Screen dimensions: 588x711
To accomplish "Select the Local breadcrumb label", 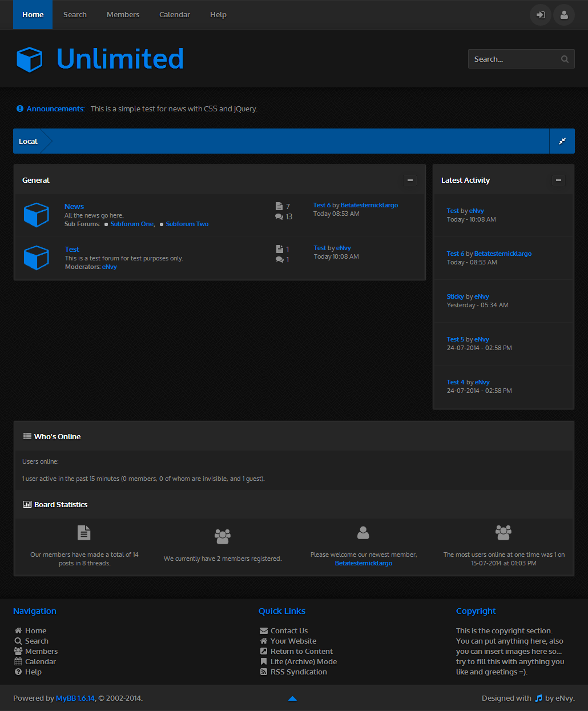I will pyautogui.click(x=28, y=142).
